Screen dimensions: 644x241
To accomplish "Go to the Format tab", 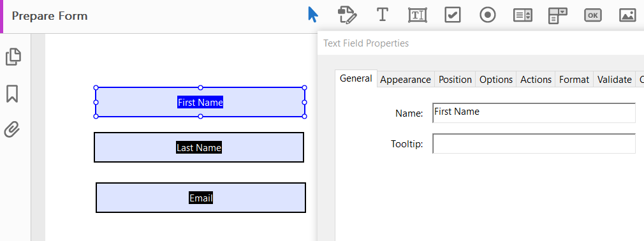I will point(574,79).
